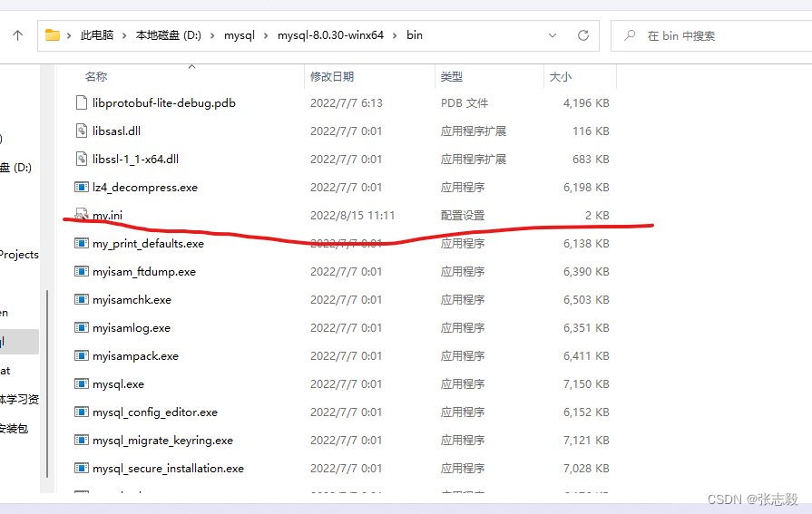Click the search magnifier icon

click(x=630, y=35)
